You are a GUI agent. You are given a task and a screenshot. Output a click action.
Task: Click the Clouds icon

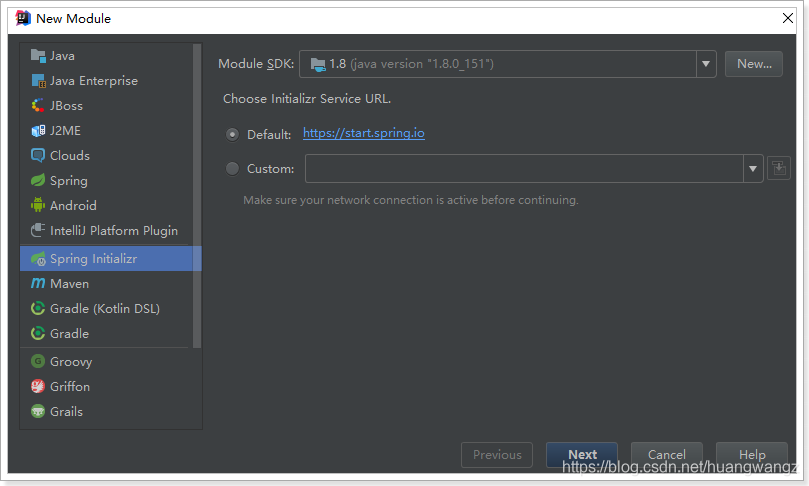pos(38,155)
